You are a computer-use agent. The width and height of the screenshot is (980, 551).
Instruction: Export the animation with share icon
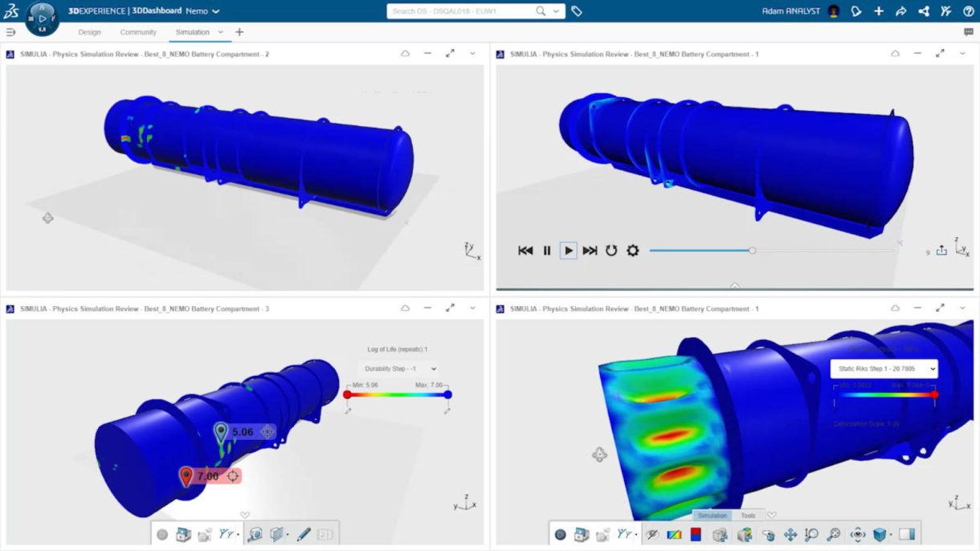[941, 251]
